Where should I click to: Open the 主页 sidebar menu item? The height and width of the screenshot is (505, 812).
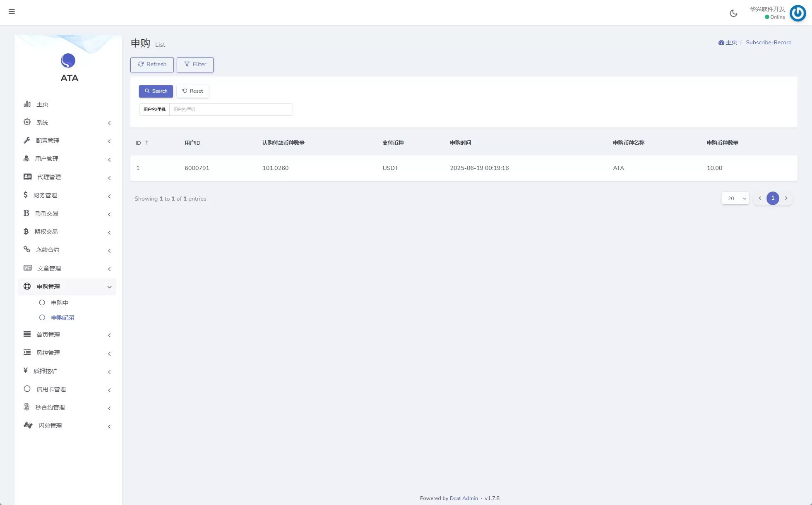tap(42, 104)
